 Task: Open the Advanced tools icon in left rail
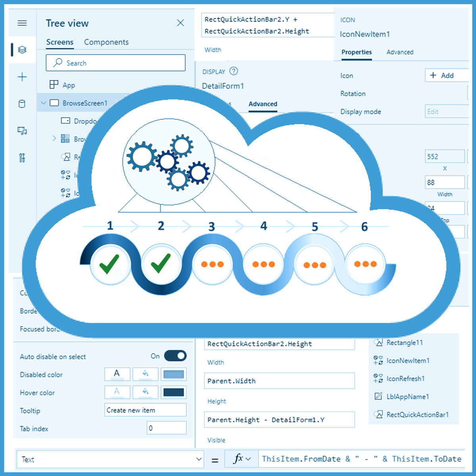pos(22,158)
